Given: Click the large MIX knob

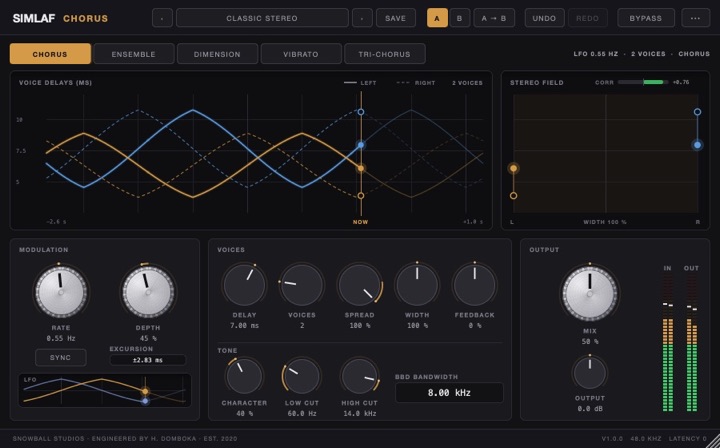Looking at the screenshot, I should tap(590, 294).
